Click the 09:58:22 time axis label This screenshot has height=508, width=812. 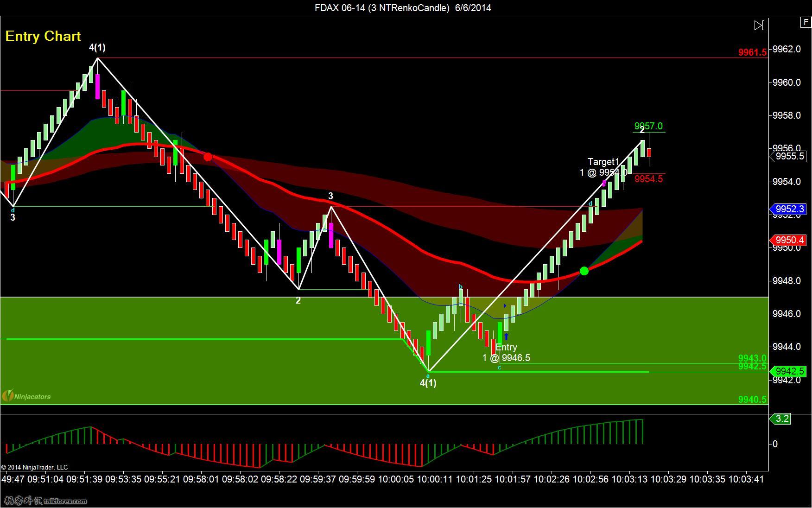[279, 479]
